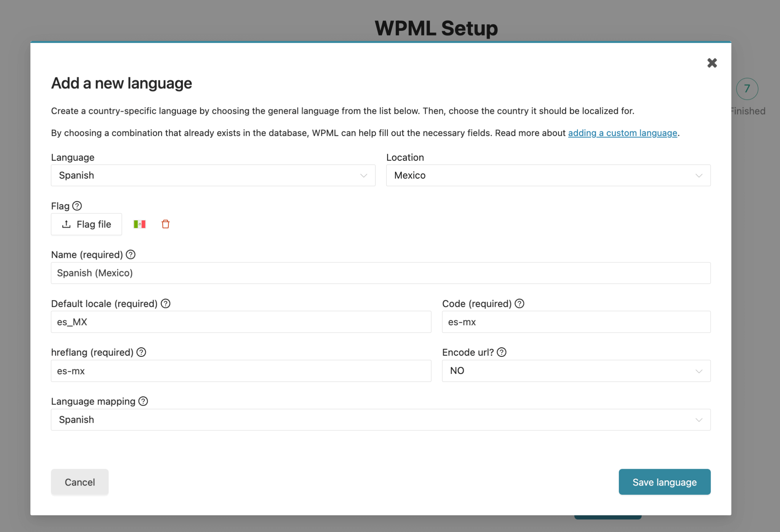The image size is (780, 532).
Task: Upload a new flag file
Action: 86,224
